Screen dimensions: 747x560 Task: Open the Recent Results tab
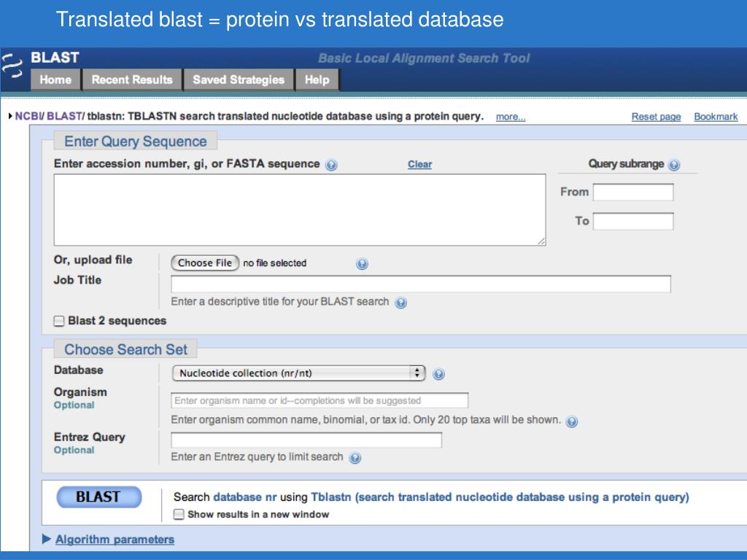tap(132, 79)
